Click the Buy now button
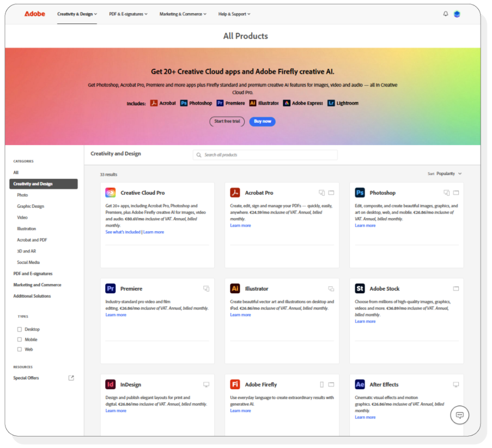 [x=262, y=122]
